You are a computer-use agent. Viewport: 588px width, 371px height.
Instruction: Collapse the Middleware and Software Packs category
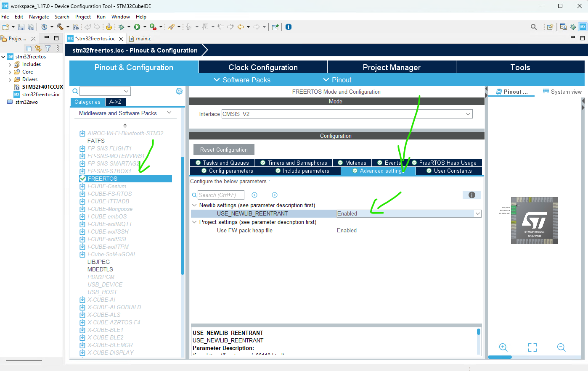169,113
